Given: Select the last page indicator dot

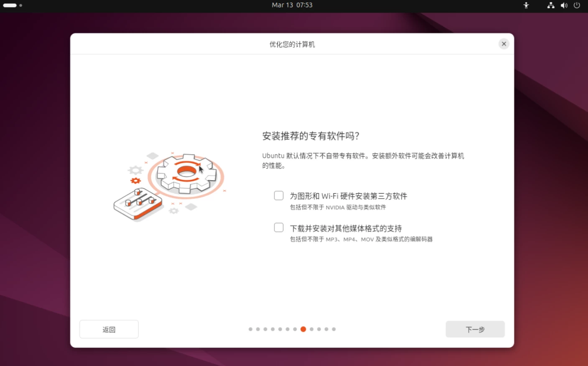Looking at the screenshot, I should (334, 329).
